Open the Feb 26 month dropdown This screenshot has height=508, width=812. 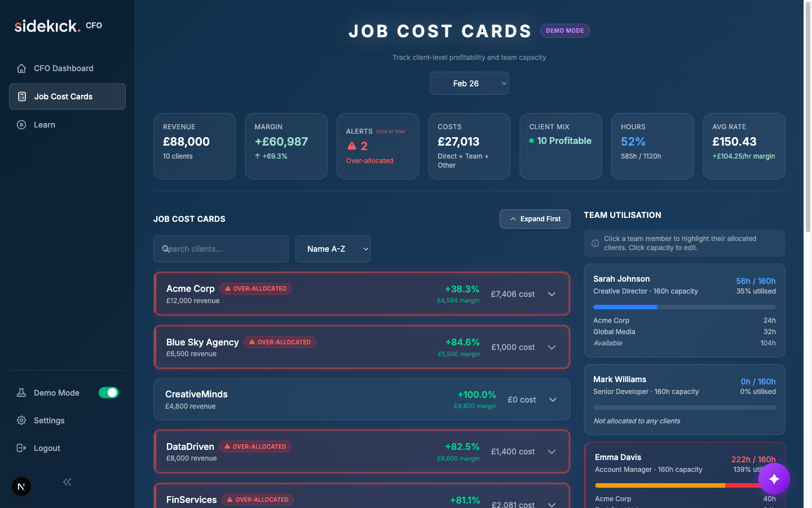469,83
